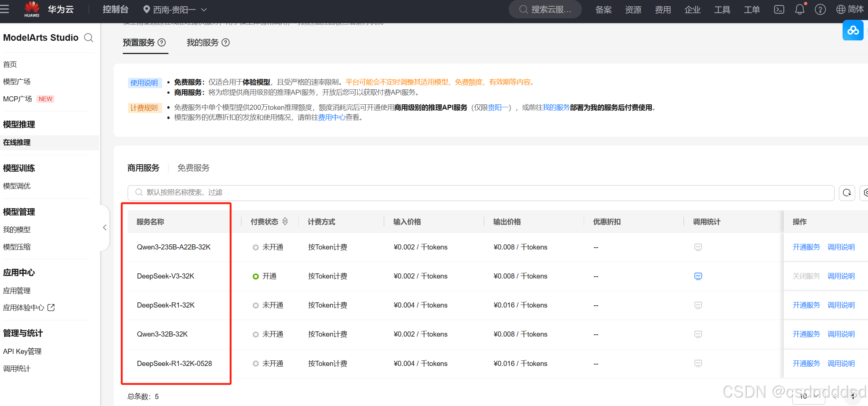View call statistics for Qwen3-235B-A22B-32K
This screenshot has height=406, width=868.
(x=698, y=247)
